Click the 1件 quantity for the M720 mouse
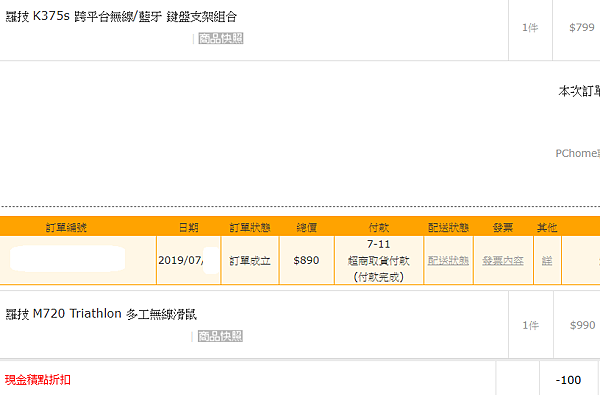Image resolution: width=600 pixels, height=395 pixels. 531,325
